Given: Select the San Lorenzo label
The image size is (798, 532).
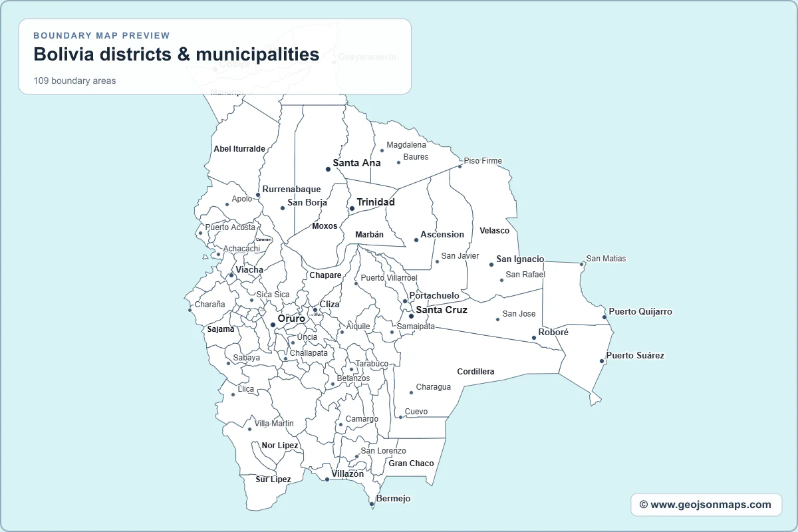Looking at the screenshot, I should click(x=383, y=451).
